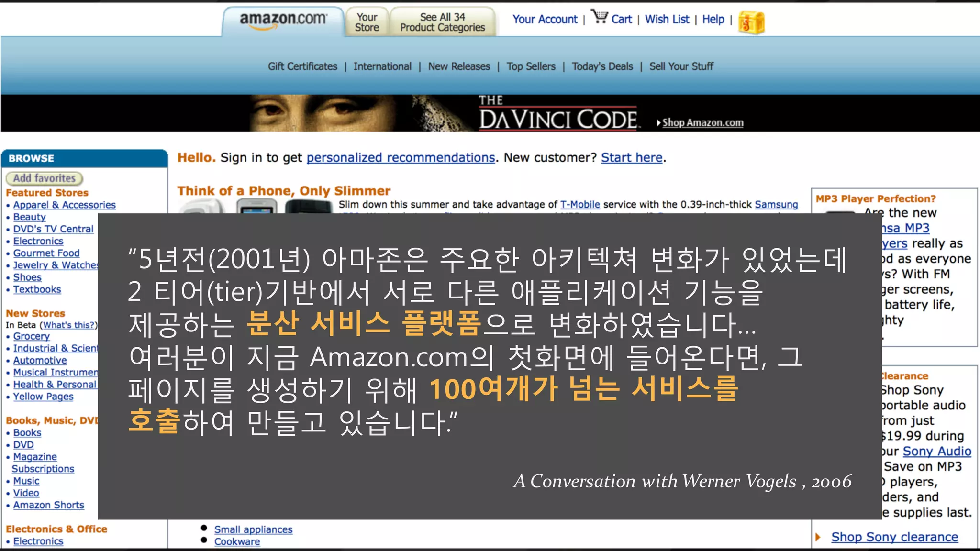This screenshot has height=551, width=980.
Task: Open the Textbooks link
Action: coord(37,289)
